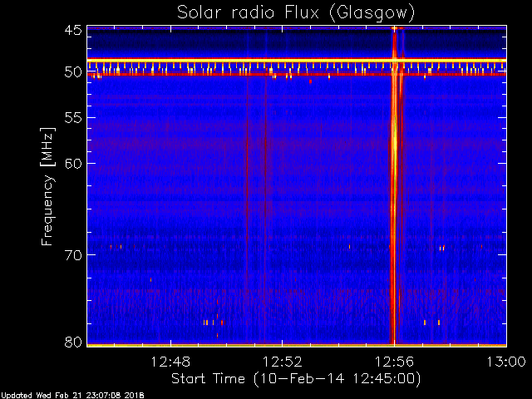Click the 'Updated Wed Feb 21 23:07:08 2018' note
This screenshot has height=399, width=532.
(x=72, y=396)
